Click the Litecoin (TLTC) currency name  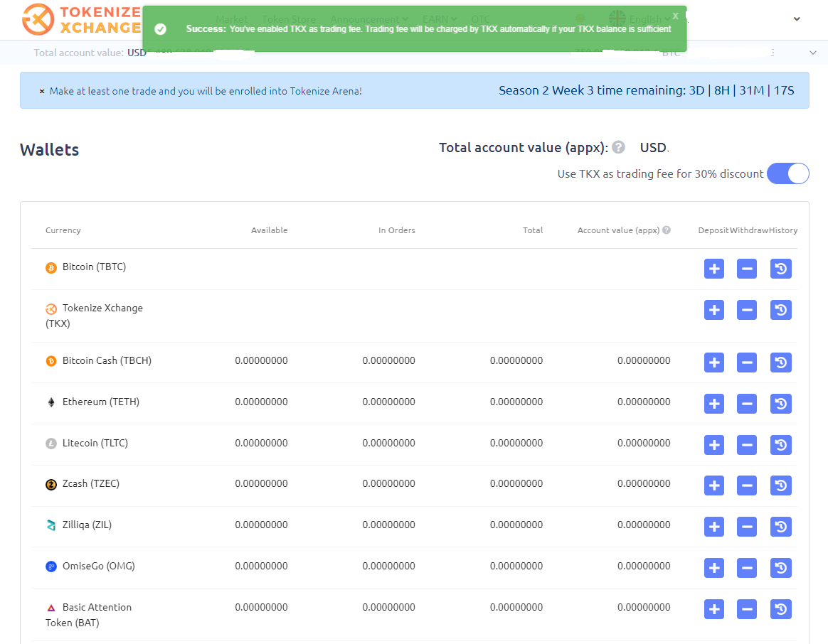tap(95, 443)
